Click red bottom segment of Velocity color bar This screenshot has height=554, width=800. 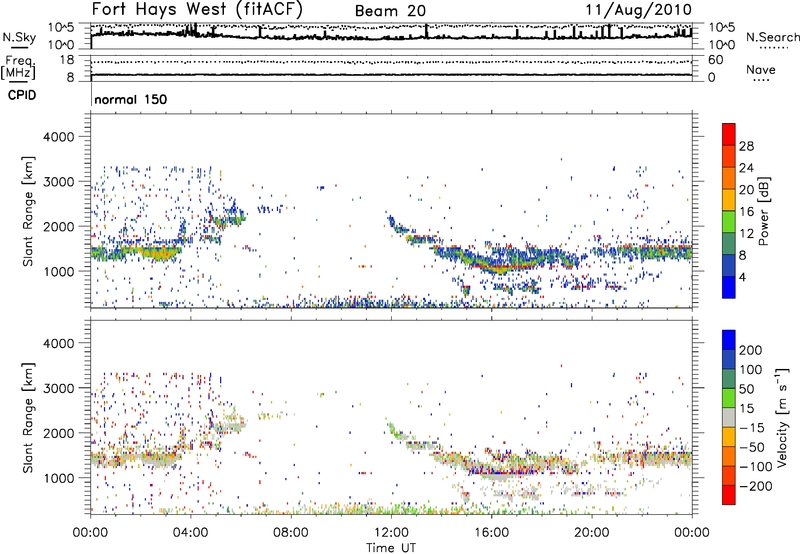729,495
